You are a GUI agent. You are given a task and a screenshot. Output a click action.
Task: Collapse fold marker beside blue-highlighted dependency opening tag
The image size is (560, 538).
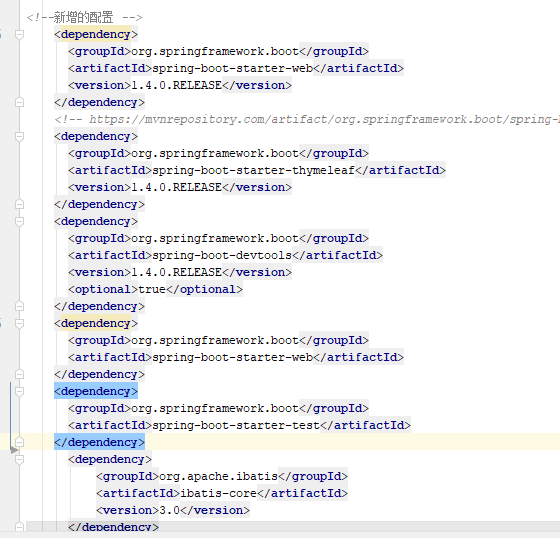click(19, 392)
